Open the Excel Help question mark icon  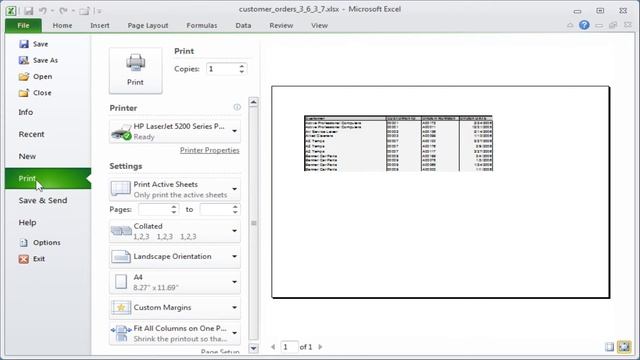pyautogui.click(x=584, y=25)
